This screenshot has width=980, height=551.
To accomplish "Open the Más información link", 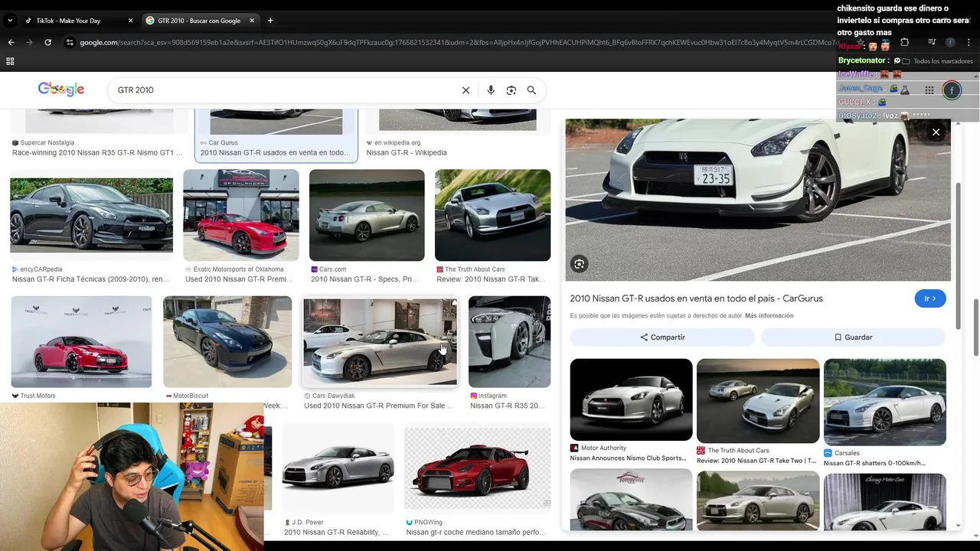I will click(x=769, y=316).
